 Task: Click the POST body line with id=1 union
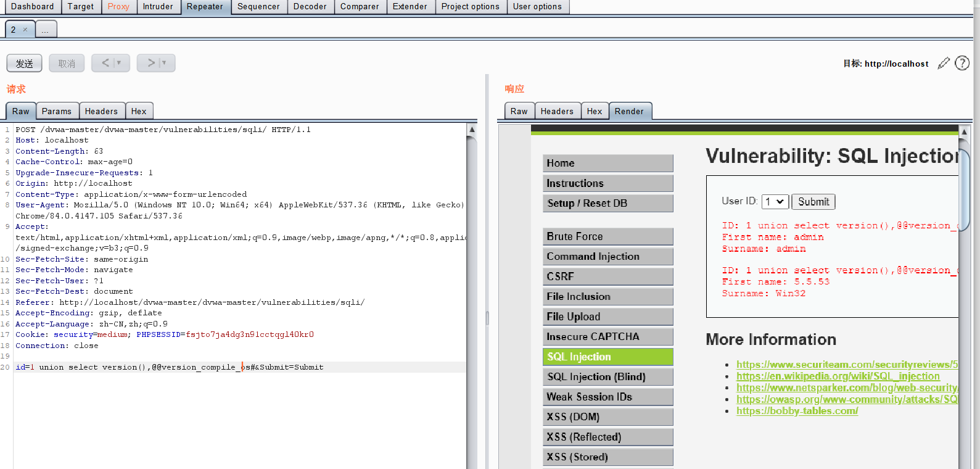tap(170, 367)
